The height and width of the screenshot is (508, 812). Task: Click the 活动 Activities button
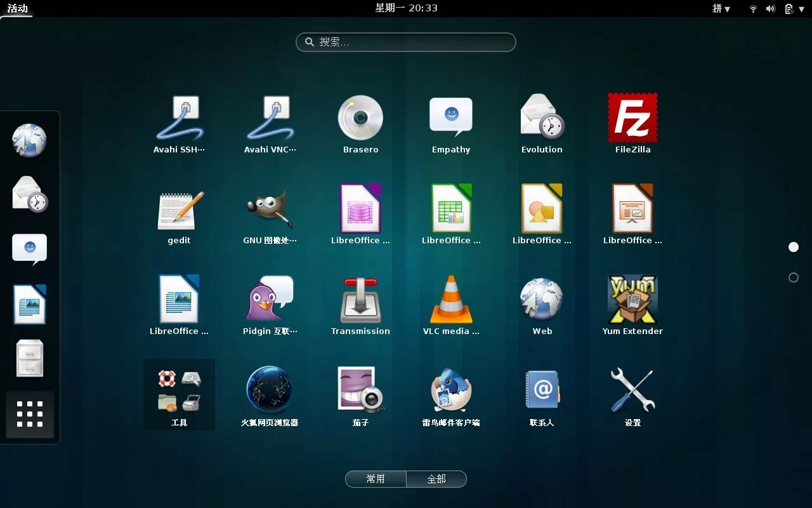[17, 8]
